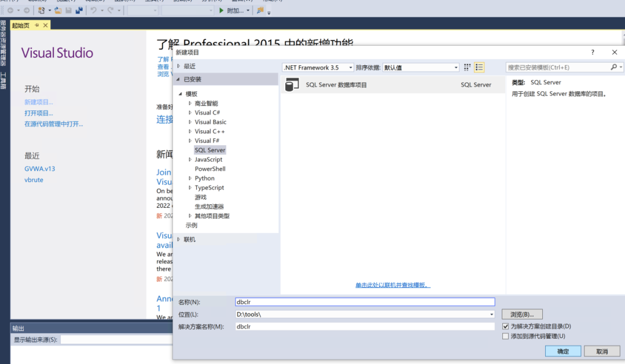Image resolution: width=625 pixels, height=364 pixels.
Task: Click the search magnifier icon in dialog
Action: 614,67
